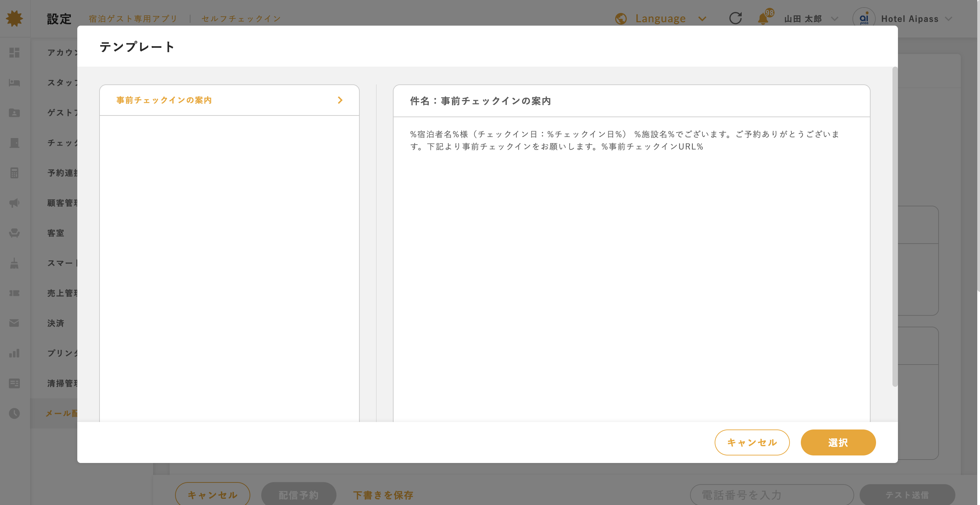This screenshot has width=980, height=505.
Task: Click the chevron on 事前チェックインの案内 row
Action: [x=340, y=100]
